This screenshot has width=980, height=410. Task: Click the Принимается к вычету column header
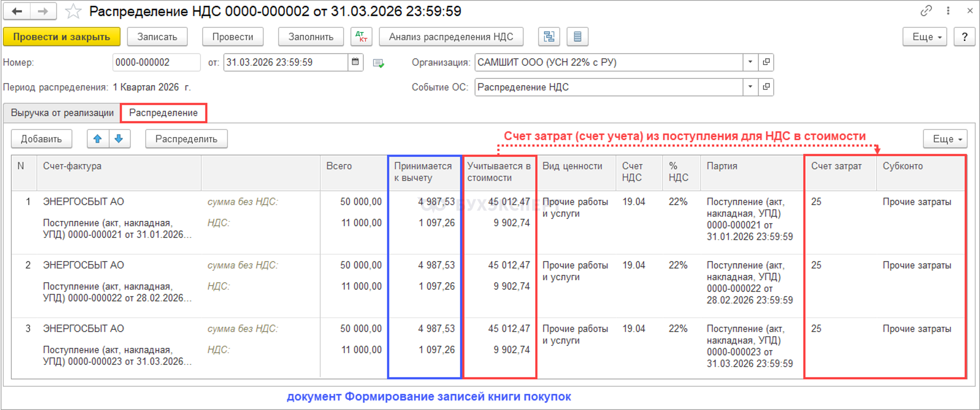[425, 173]
